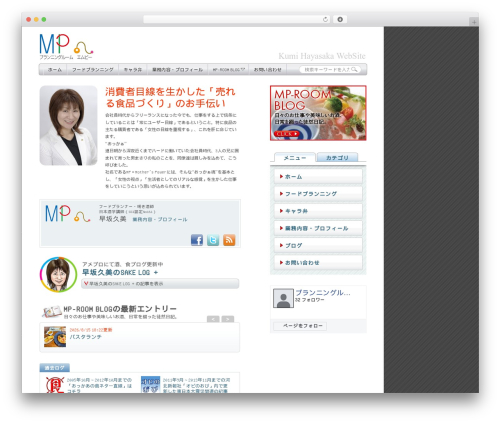Viewport: 500px width, 423px height.
Task: Switch to the カテゴリ sidebar tab
Action: coord(337,158)
